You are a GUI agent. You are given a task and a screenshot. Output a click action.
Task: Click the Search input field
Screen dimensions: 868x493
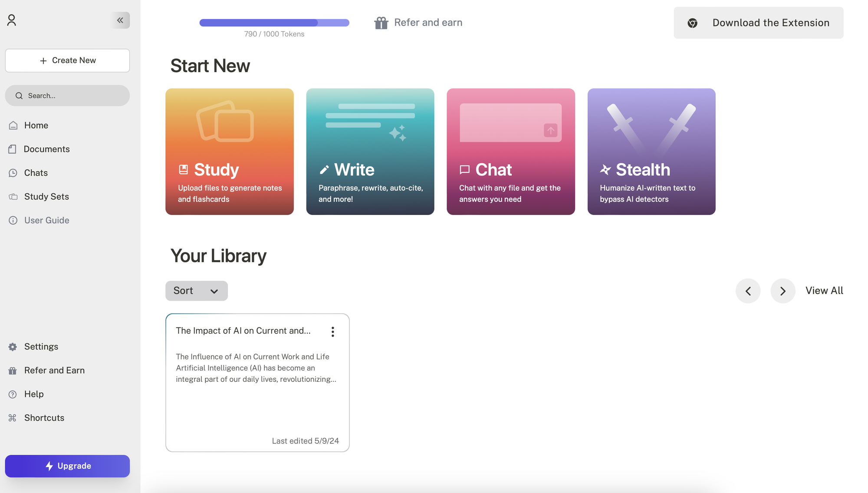pos(67,96)
